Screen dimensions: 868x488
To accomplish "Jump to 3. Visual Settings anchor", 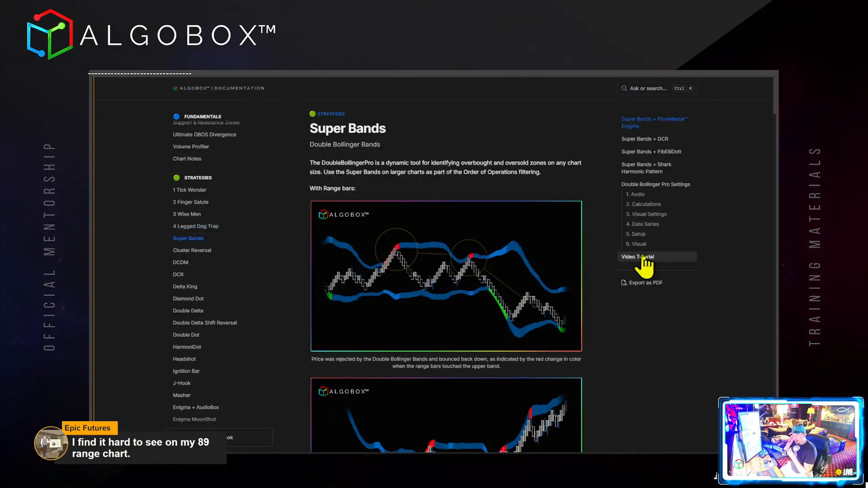I will pyautogui.click(x=646, y=214).
